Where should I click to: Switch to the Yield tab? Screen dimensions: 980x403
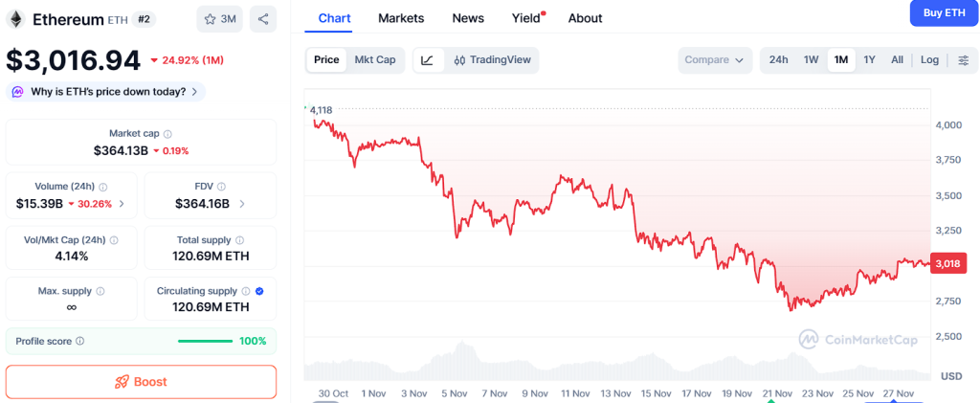click(x=525, y=18)
